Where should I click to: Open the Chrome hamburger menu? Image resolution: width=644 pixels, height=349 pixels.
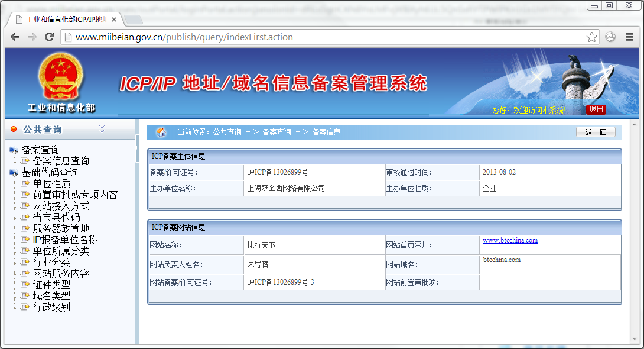pos(629,37)
